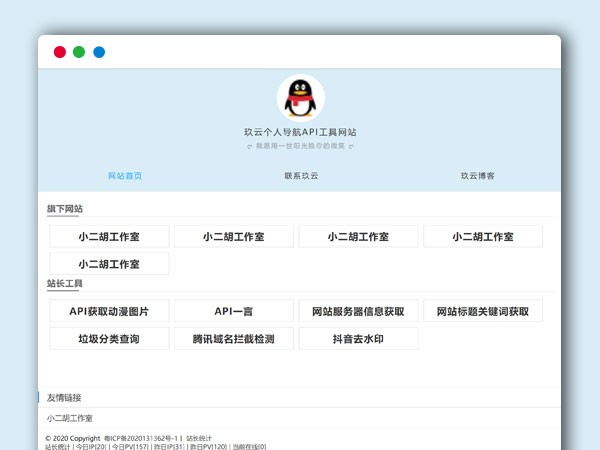Screen dimensions: 600x450
Task: Click the 小二胡工作室 button directly above 站长工具
Action: pos(109,264)
